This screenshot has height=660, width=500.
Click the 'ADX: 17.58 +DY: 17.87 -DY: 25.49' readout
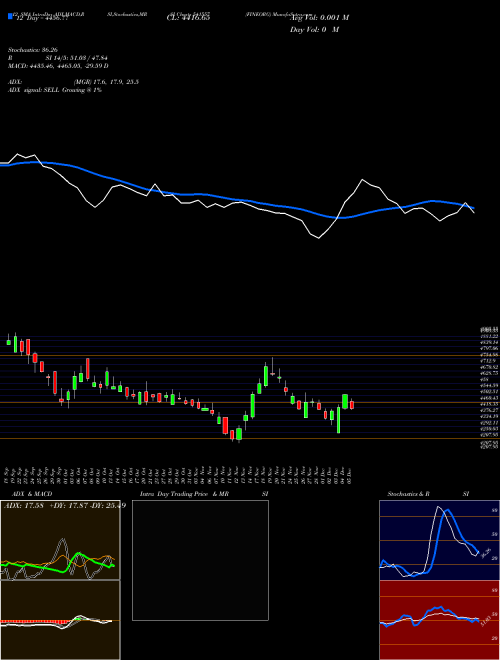point(64,505)
